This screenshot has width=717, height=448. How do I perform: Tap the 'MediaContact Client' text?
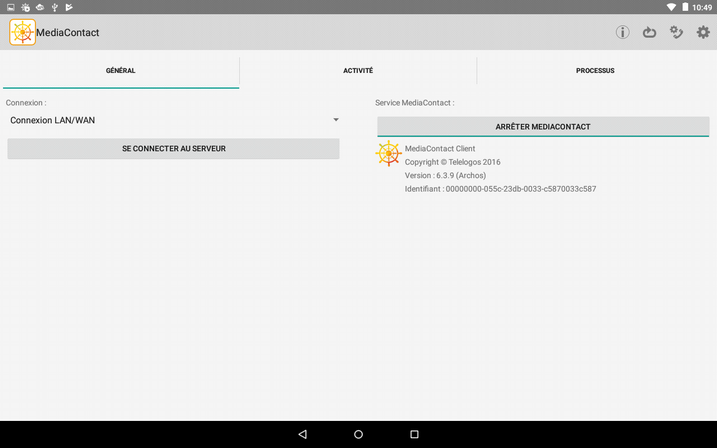click(440, 149)
